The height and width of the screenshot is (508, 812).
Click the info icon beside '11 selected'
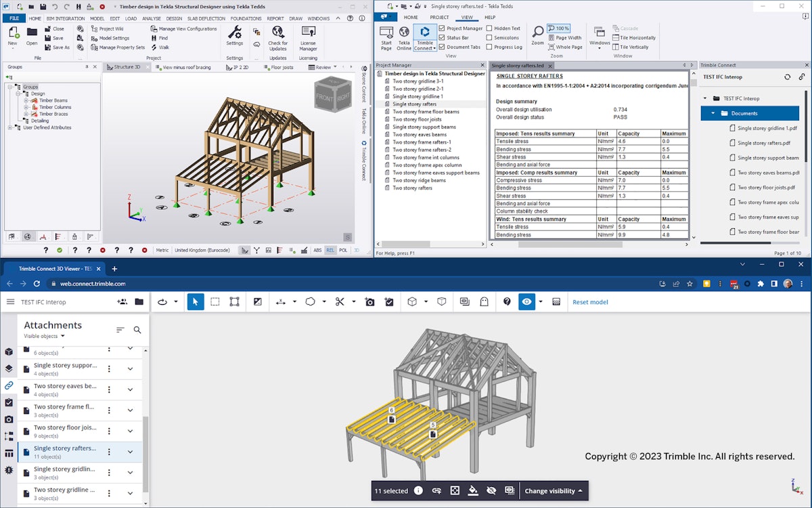tap(418, 490)
